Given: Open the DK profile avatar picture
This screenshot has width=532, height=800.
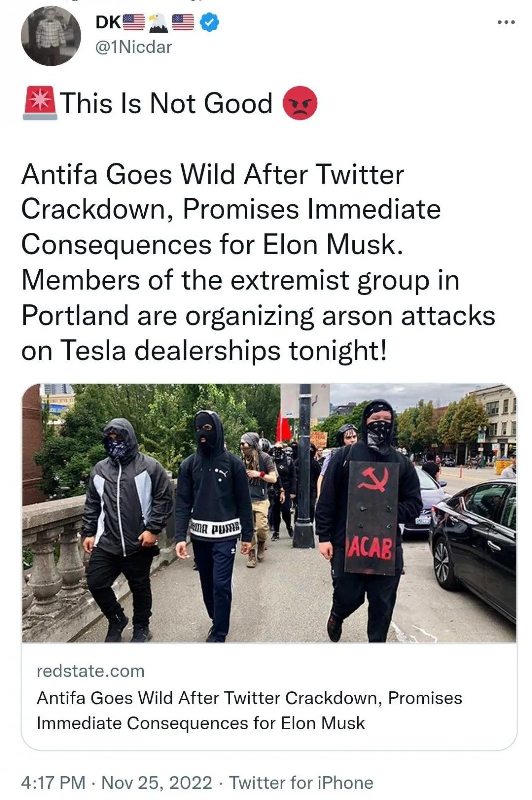Looking at the screenshot, I should pyautogui.click(x=51, y=36).
